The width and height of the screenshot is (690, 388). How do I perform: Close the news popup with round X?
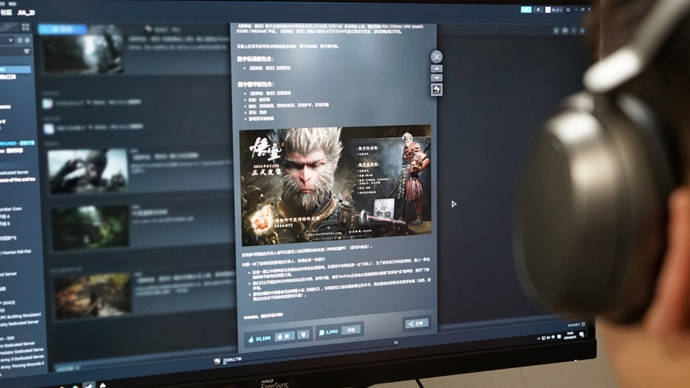(x=436, y=56)
